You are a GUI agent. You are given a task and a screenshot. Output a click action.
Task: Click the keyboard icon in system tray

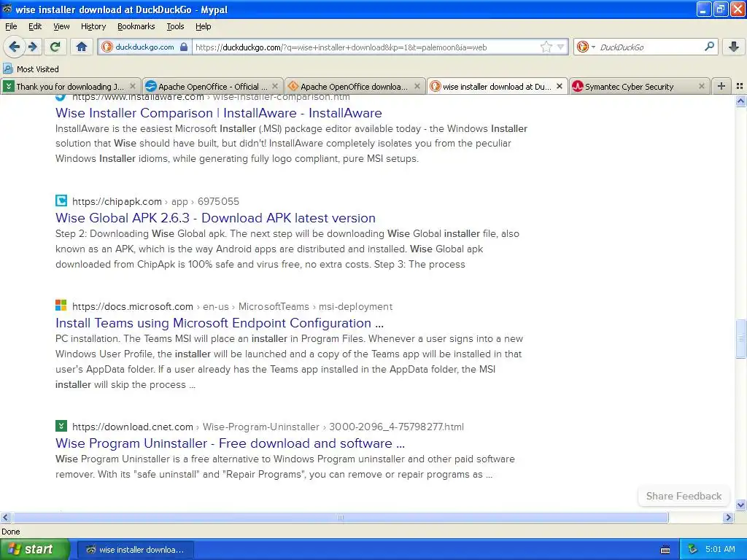pyautogui.click(x=665, y=550)
